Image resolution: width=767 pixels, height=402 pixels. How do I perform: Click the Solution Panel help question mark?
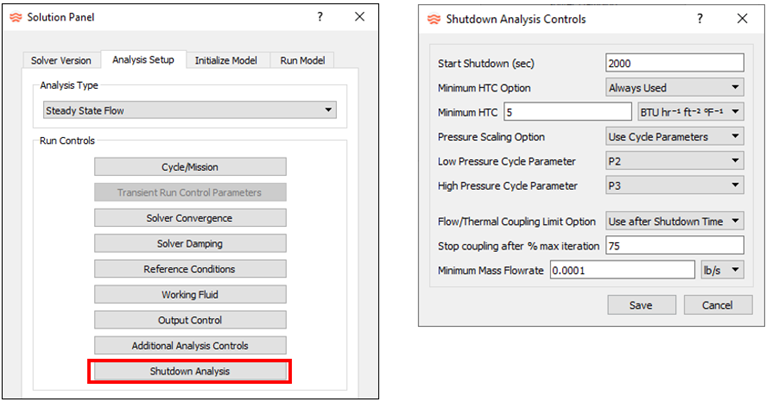tap(320, 18)
